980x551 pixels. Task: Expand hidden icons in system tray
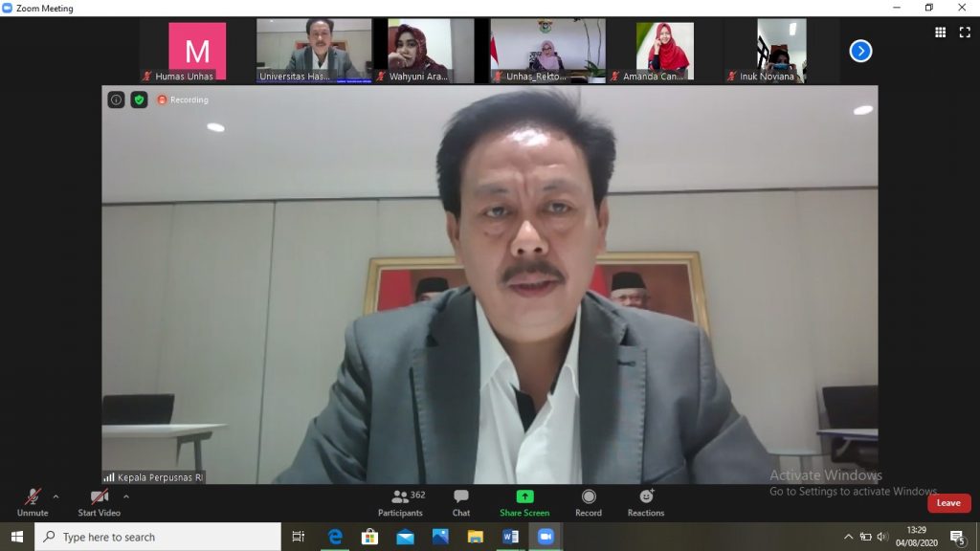coord(849,537)
